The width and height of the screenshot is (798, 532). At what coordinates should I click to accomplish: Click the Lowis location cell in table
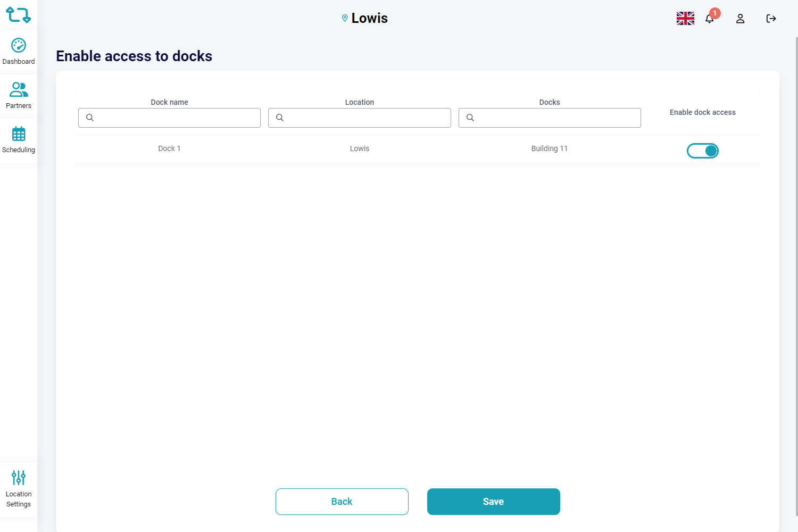[x=360, y=148]
